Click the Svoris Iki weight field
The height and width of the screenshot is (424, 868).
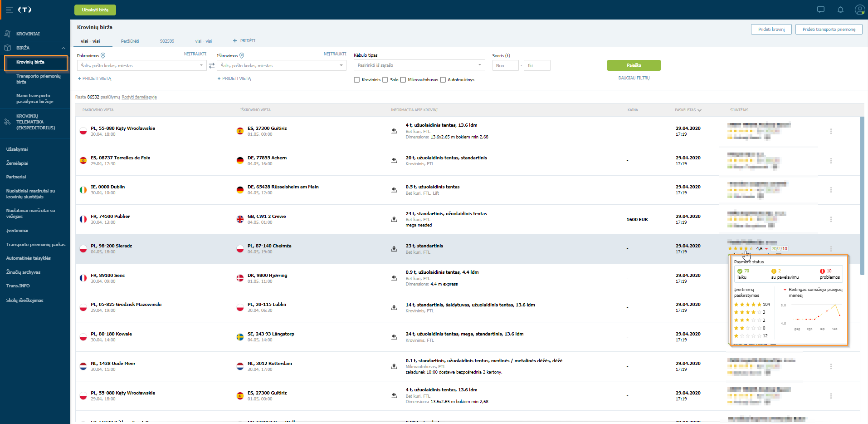click(x=537, y=65)
